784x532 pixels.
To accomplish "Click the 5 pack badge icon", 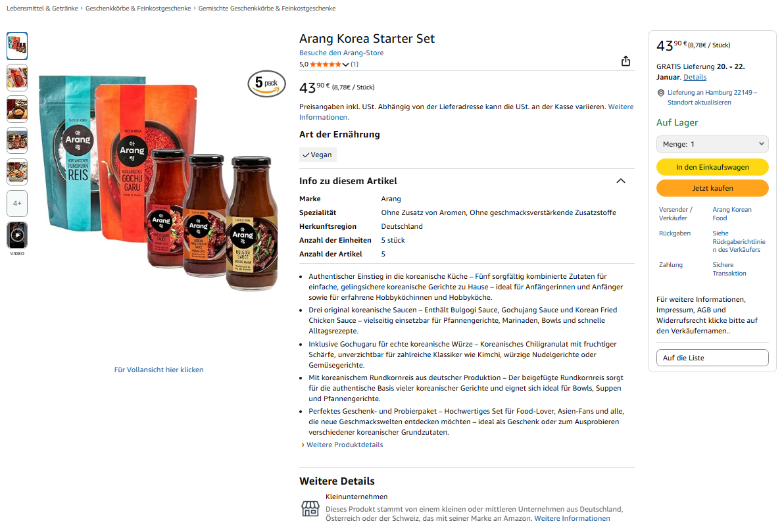I will point(266,84).
